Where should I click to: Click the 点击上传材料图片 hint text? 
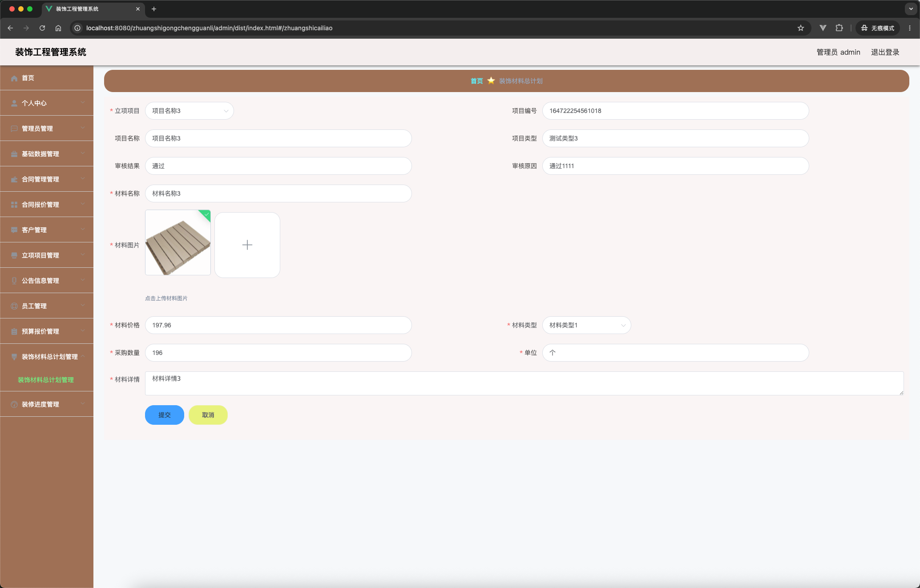tap(166, 298)
